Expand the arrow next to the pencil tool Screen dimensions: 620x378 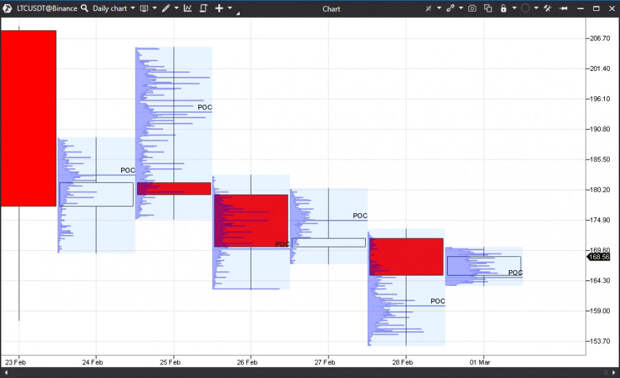tap(176, 8)
